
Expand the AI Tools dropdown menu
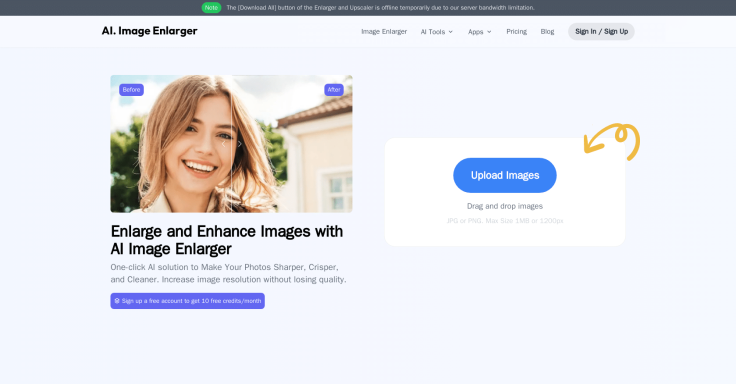coord(437,31)
